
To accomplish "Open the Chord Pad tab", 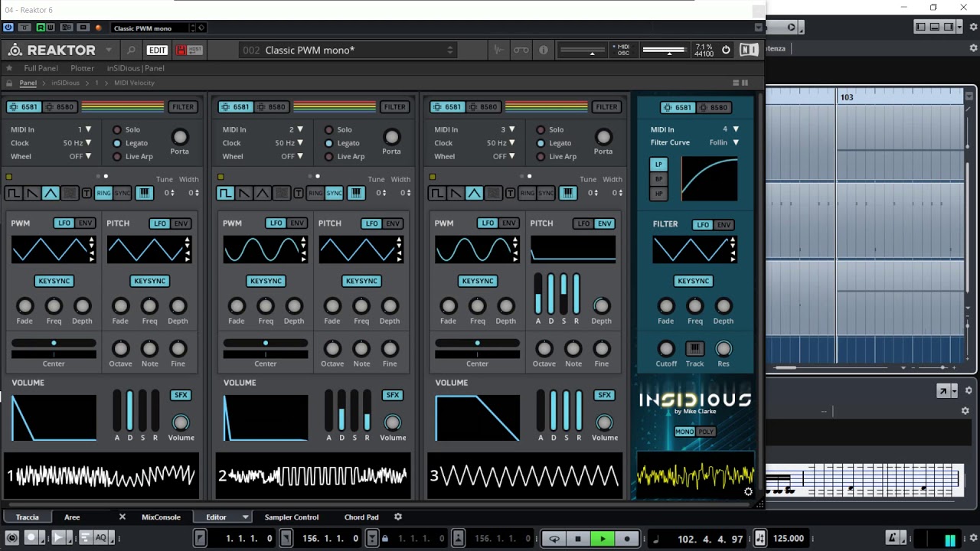I will (x=361, y=517).
